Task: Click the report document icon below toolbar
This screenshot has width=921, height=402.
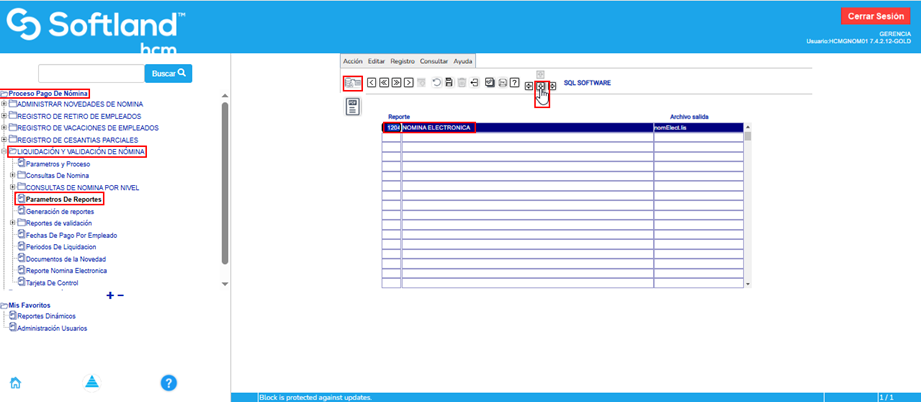Action: coord(352,106)
